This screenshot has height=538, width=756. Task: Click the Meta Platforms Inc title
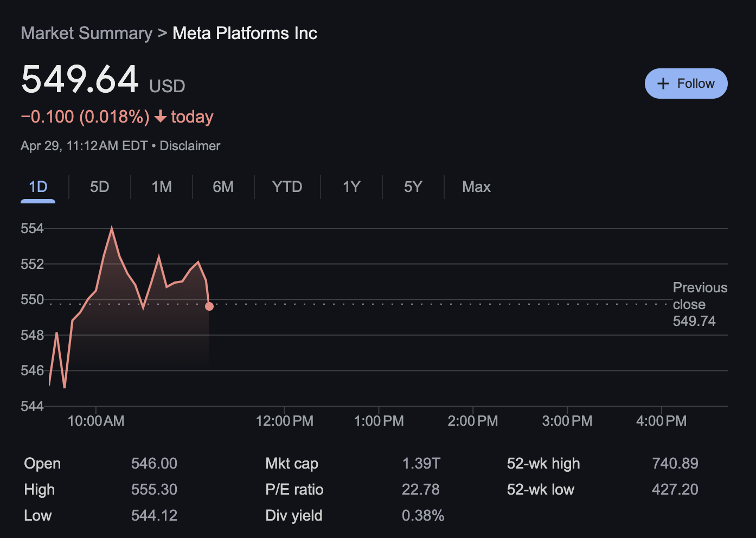pyautogui.click(x=245, y=33)
